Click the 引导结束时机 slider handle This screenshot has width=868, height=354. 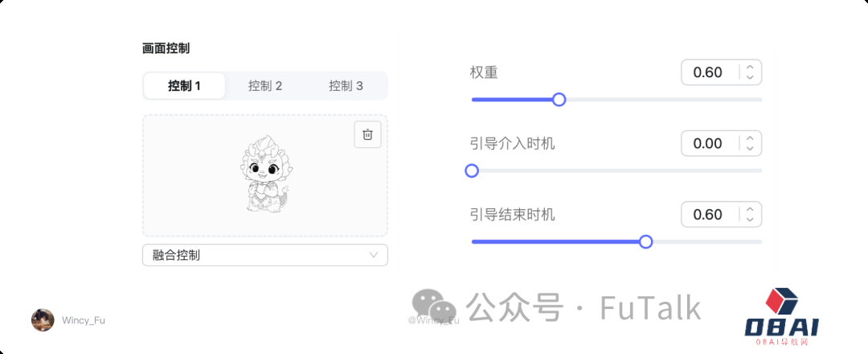(646, 241)
